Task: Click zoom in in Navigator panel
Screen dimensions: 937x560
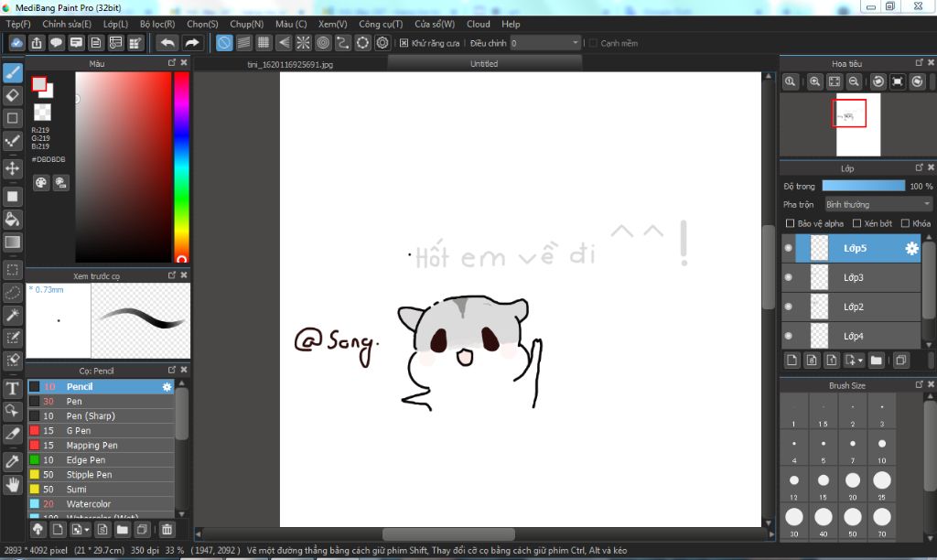Action: tap(814, 81)
